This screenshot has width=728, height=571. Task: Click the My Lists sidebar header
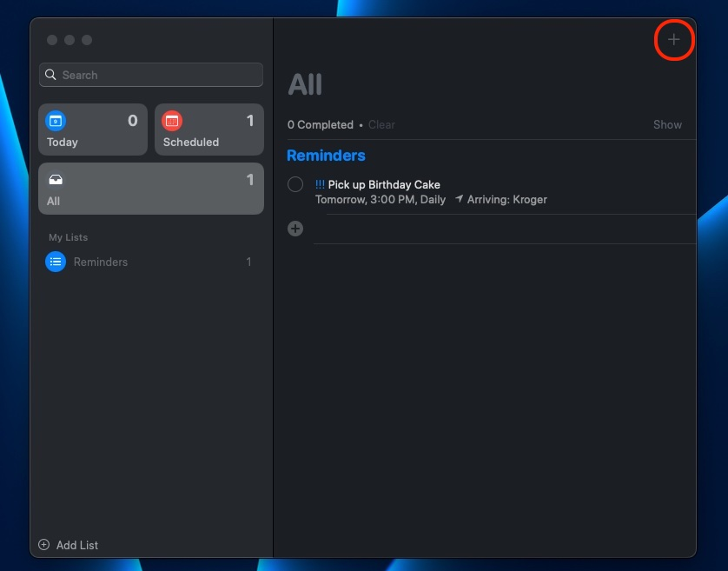[x=69, y=237]
